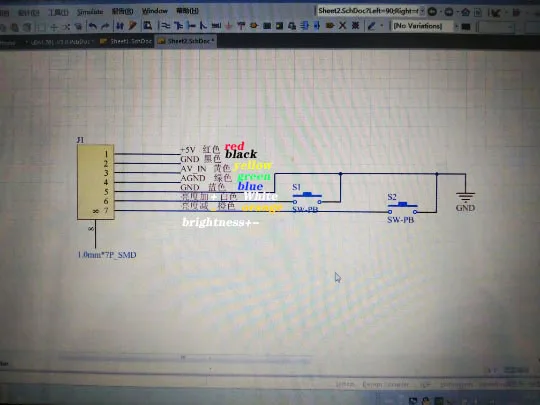Select the Harness Entry tool

coord(317,26)
